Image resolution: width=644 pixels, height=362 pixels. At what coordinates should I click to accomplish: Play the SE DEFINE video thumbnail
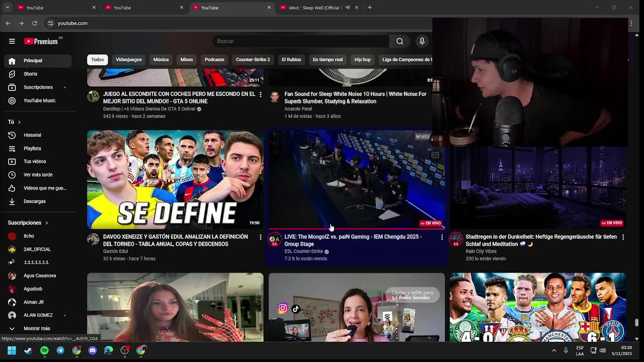pyautogui.click(x=175, y=179)
